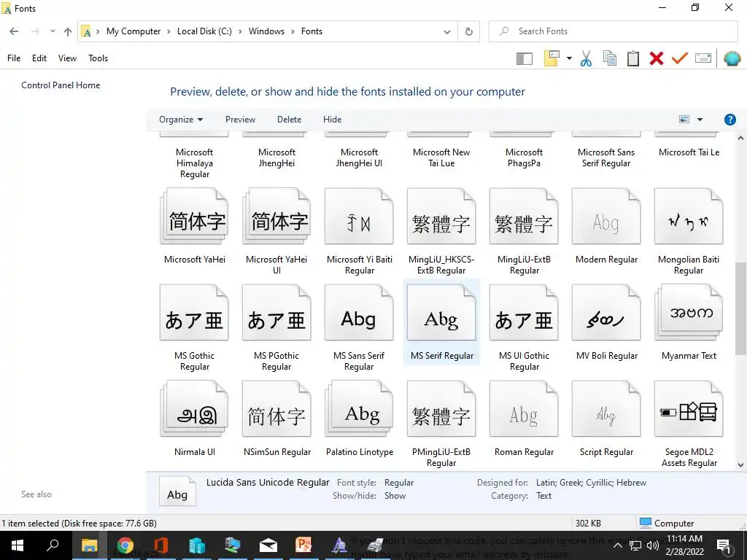Image resolution: width=747 pixels, height=560 pixels.
Task: Click the yellow sticky note toolbar icon
Action: pos(551,58)
